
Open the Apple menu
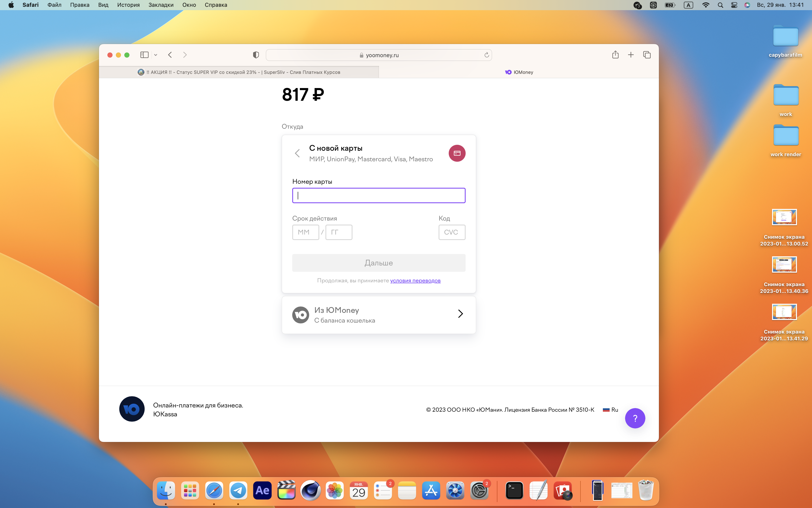(11, 5)
